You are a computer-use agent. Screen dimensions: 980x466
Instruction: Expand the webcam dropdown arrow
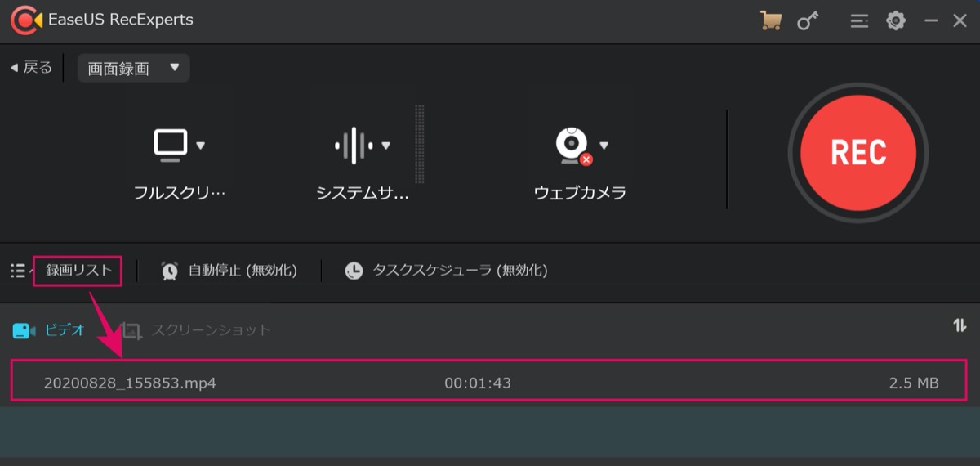point(604,146)
